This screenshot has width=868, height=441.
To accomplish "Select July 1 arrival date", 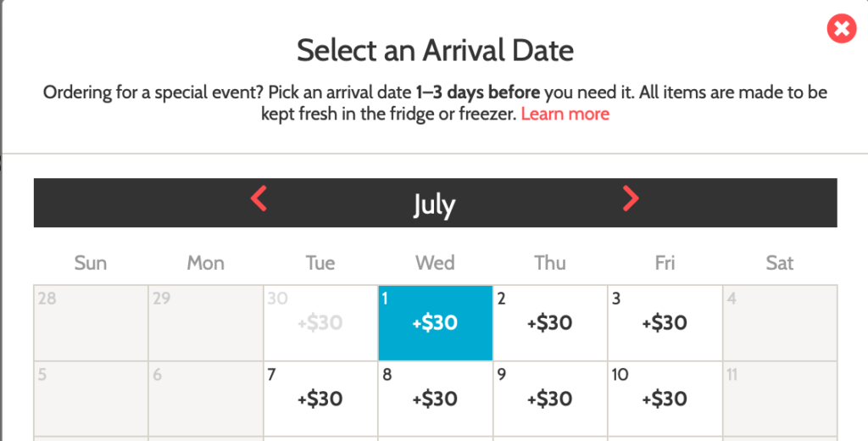I will [435, 323].
